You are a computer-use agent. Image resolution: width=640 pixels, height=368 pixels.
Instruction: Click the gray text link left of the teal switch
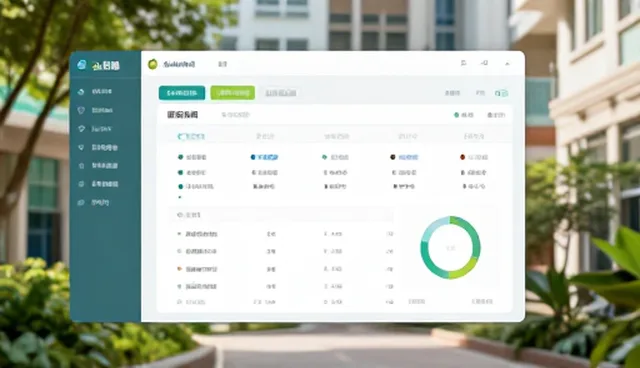click(480, 93)
